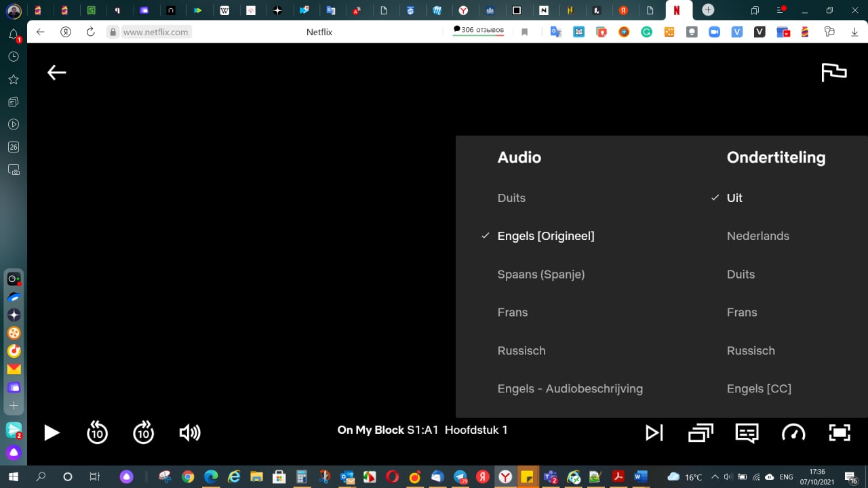Bookmark this page
Viewport: 868px width, 488px height.
[x=524, y=32]
